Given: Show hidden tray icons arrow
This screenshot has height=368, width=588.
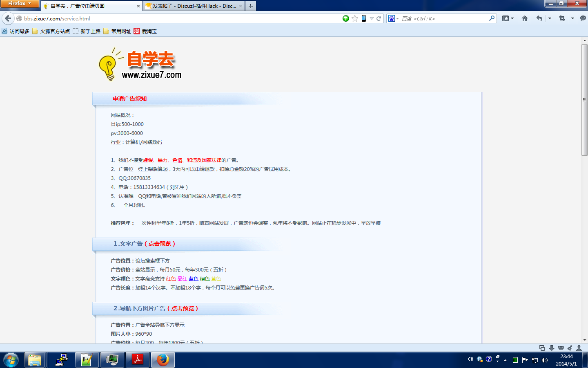Looking at the screenshot, I should (506, 360).
